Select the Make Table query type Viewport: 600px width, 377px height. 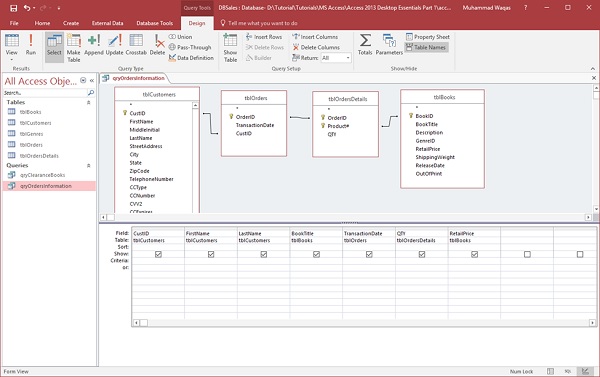click(73, 47)
